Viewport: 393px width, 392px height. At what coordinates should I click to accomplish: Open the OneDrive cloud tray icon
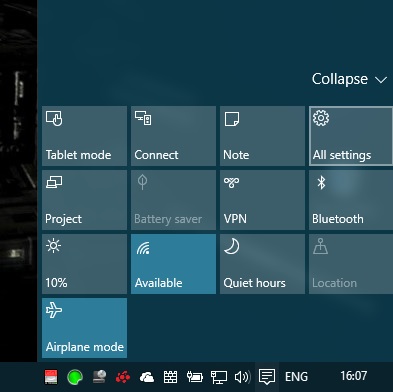pos(147,377)
